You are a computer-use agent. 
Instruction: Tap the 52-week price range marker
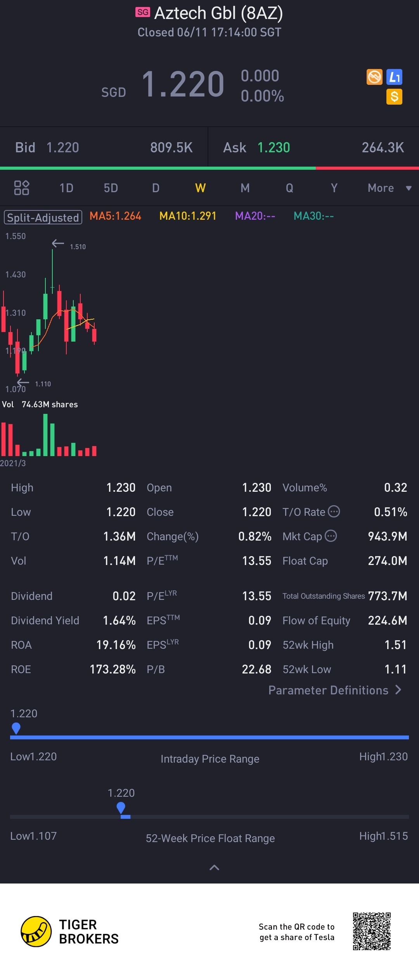(x=121, y=808)
